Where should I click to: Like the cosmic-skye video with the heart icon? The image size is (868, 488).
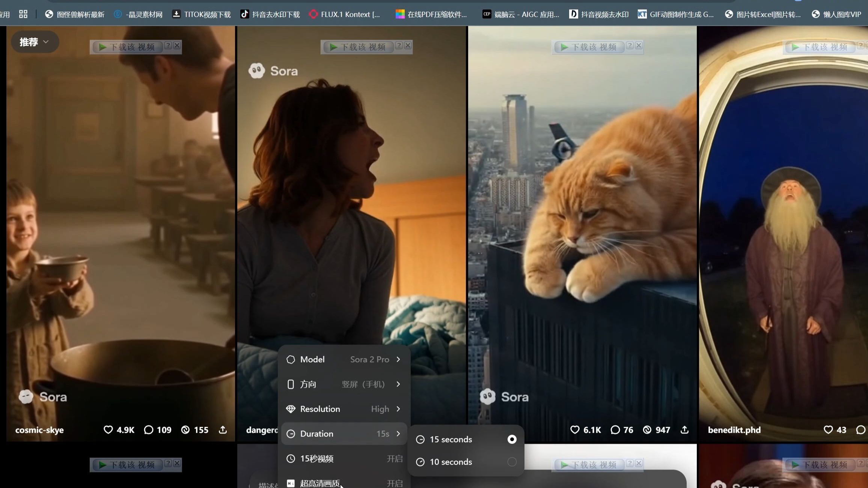(108, 430)
